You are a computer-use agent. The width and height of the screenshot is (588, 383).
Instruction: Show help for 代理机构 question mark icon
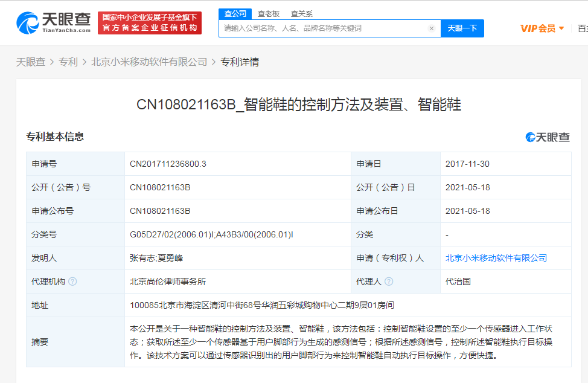[x=73, y=282]
